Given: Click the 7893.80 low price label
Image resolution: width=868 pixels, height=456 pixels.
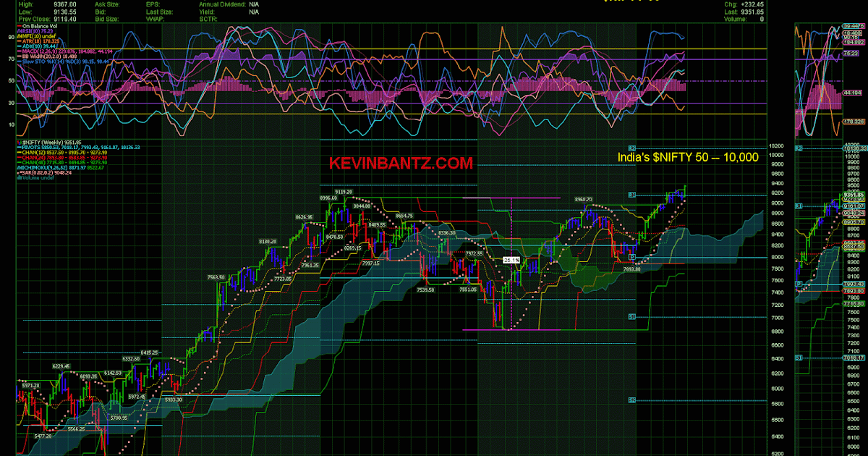Looking at the screenshot, I should point(633,269).
